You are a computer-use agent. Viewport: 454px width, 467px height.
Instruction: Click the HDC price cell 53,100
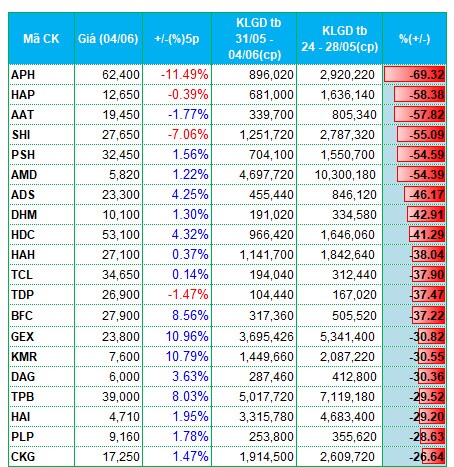[121, 235]
